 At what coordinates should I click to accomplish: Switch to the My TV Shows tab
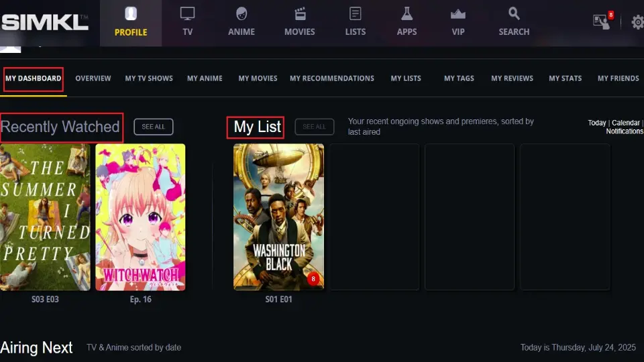pyautogui.click(x=149, y=78)
